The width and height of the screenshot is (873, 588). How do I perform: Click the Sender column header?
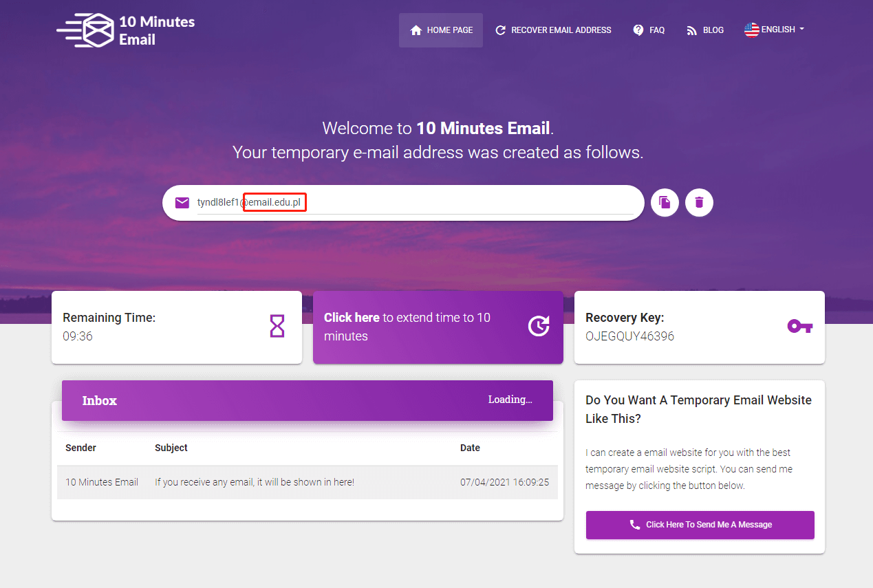pyautogui.click(x=80, y=448)
